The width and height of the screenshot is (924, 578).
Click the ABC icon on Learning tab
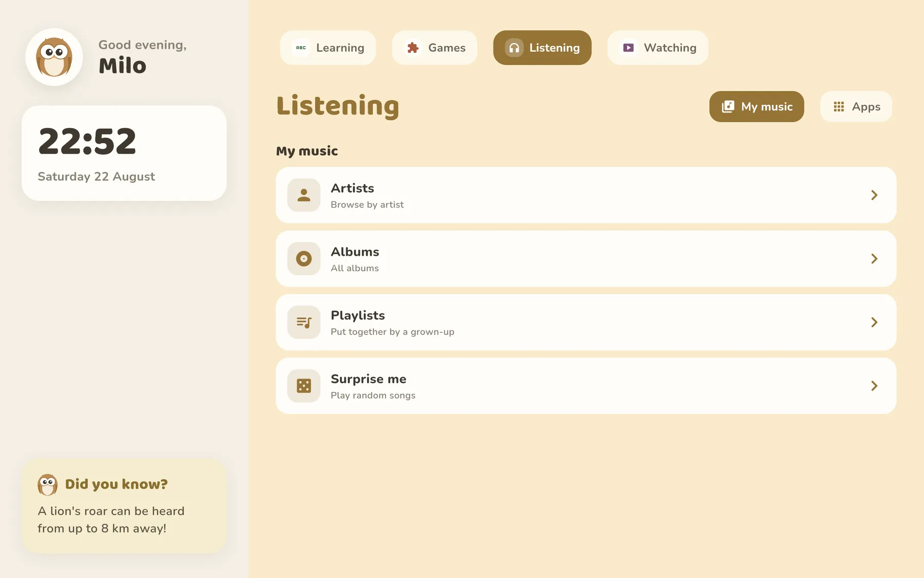pos(301,48)
